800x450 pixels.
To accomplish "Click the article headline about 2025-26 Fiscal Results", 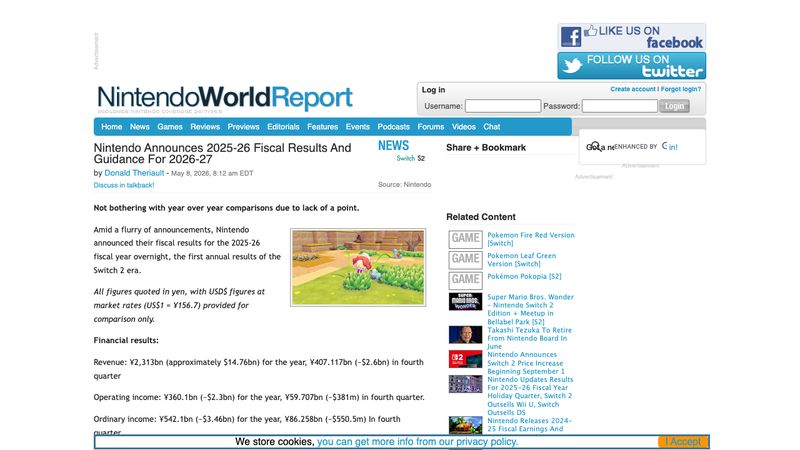I will coord(222,153).
